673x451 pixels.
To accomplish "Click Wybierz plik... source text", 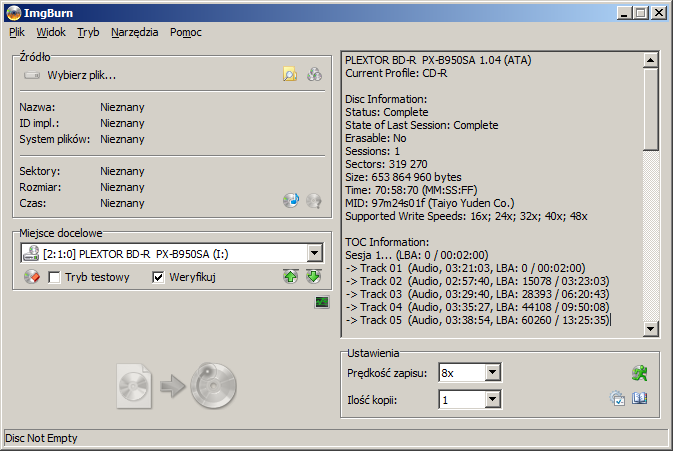I will tap(82, 76).
